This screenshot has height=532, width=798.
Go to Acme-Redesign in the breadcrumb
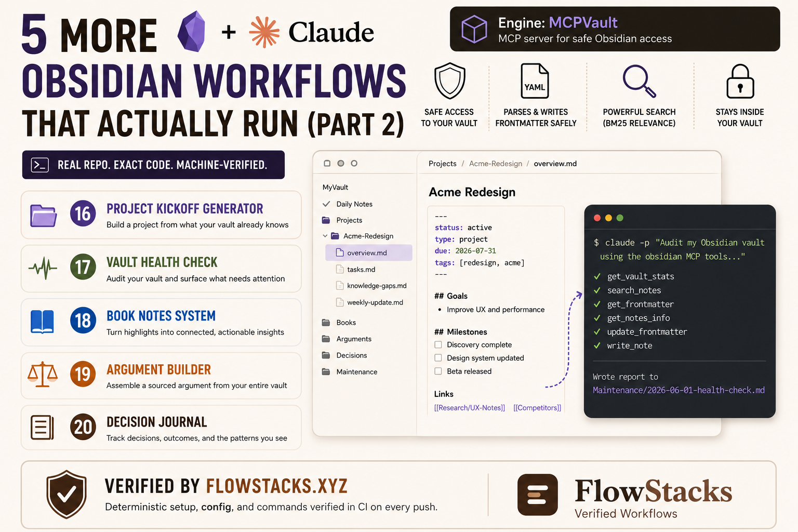(x=496, y=164)
